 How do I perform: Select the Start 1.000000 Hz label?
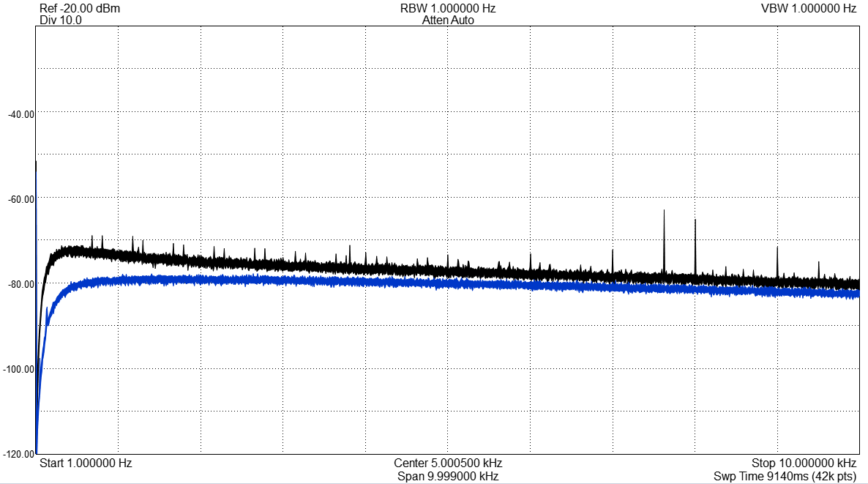coord(86,463)
